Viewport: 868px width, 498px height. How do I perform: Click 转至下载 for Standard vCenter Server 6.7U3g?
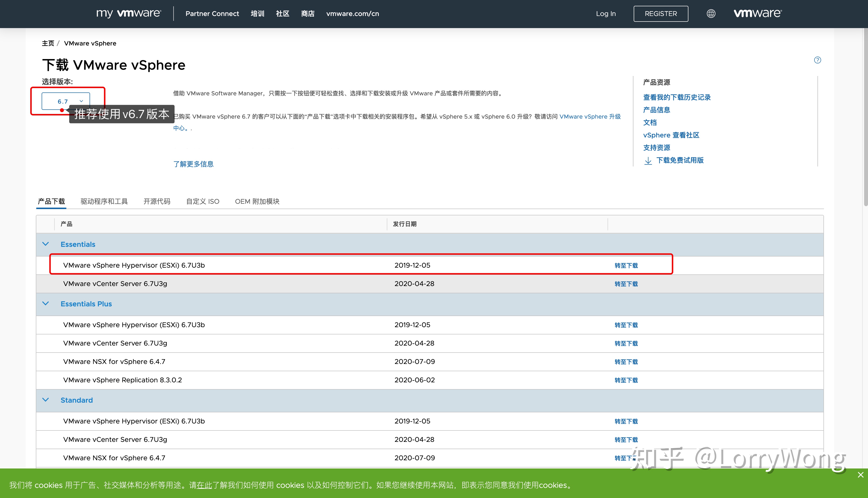click(x=626, y=440)
